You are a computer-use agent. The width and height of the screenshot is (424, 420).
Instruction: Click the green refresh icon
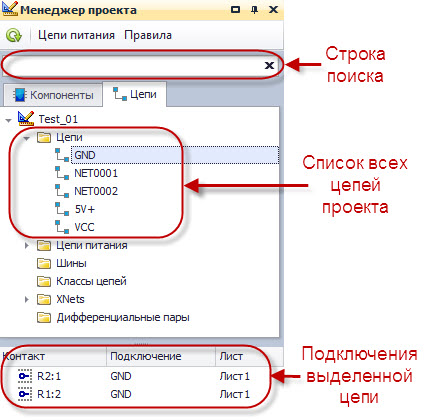pyautogui.click(x=14, y=35)
